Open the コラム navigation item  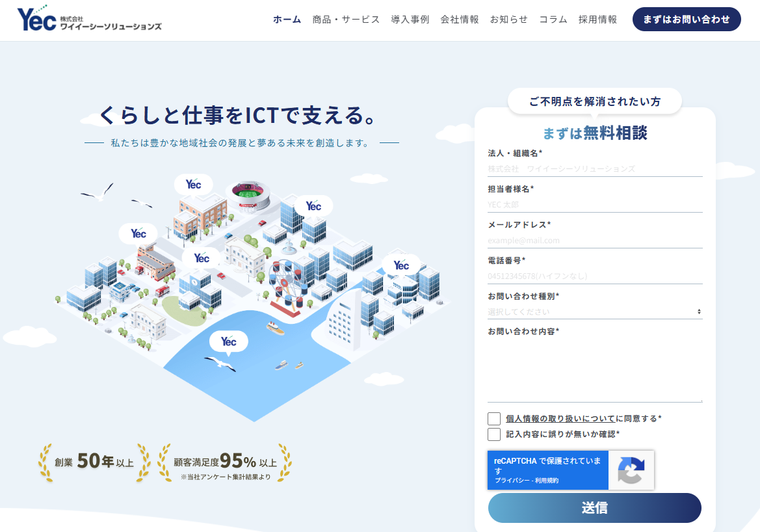553,20
